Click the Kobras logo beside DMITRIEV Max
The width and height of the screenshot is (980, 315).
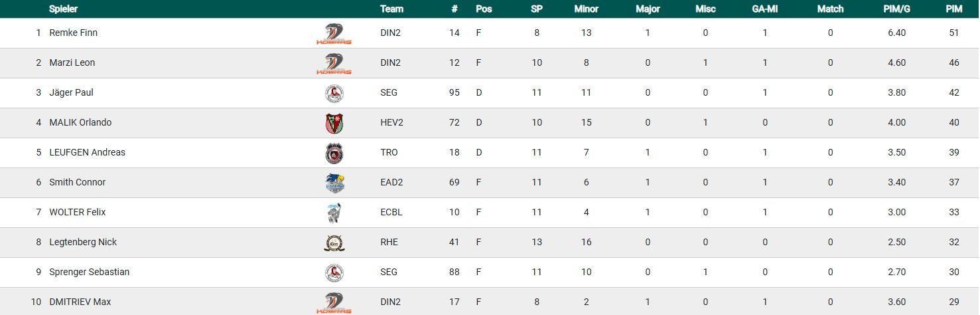coord(334,302)
